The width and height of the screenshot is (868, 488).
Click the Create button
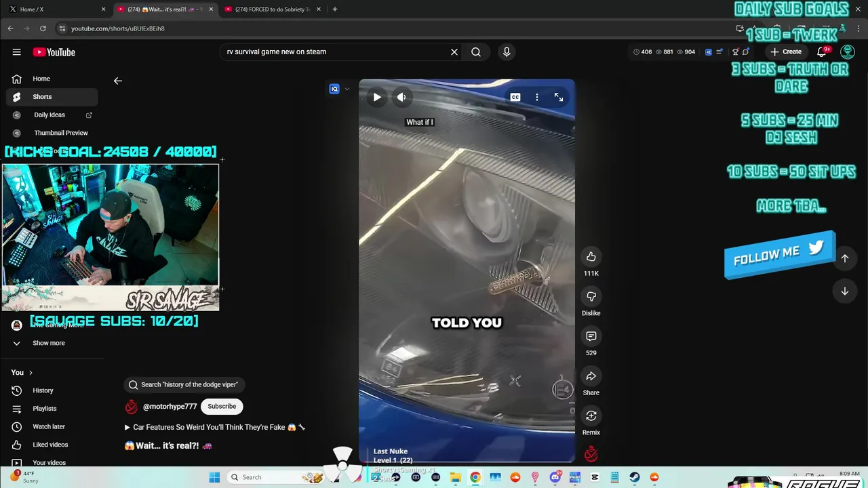[786, 52]
